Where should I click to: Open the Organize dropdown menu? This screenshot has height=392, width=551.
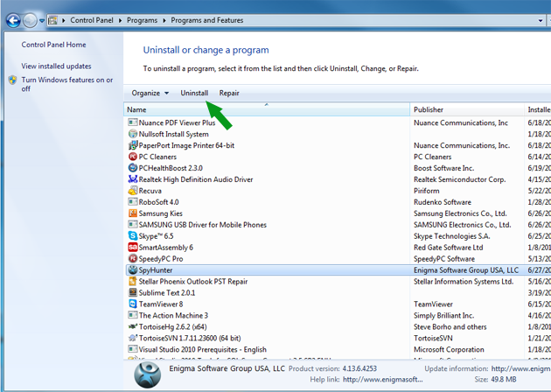[150, 93]
